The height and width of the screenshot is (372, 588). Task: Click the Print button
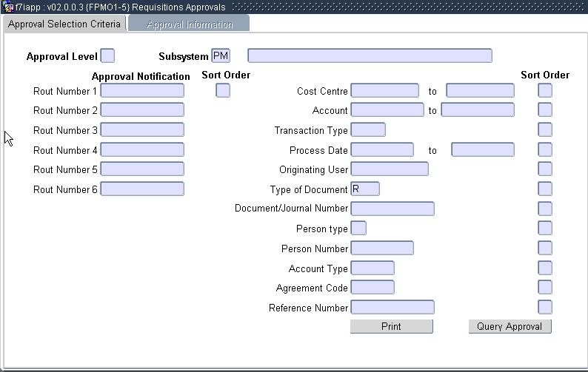tap(392, 326)
